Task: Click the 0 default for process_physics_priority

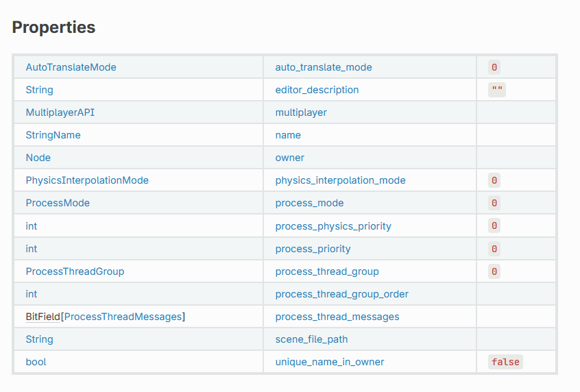Action: click(494, 226)
